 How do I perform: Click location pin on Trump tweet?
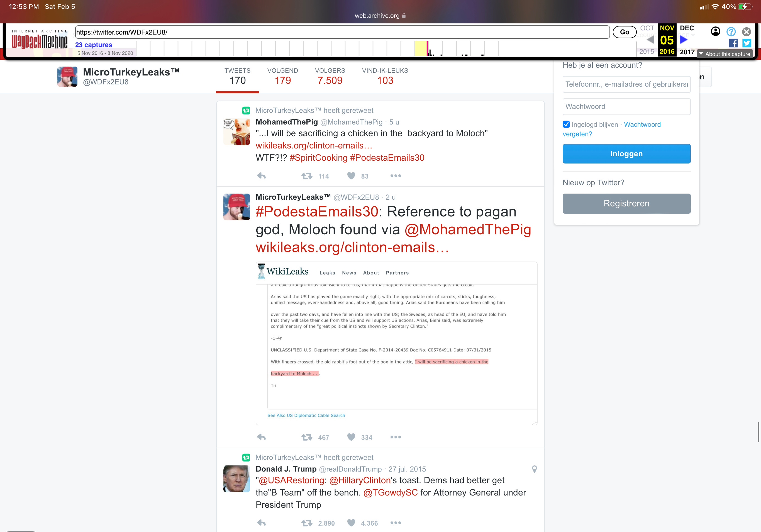pyautogui.click(x=534, y=469)
